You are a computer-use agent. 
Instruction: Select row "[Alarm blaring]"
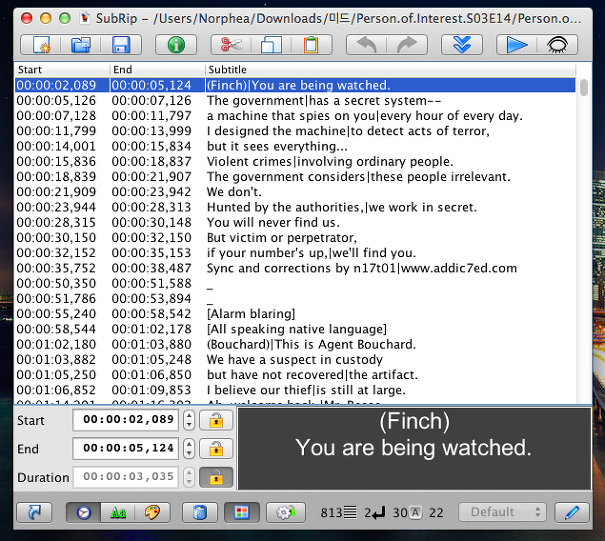(295, 314)
